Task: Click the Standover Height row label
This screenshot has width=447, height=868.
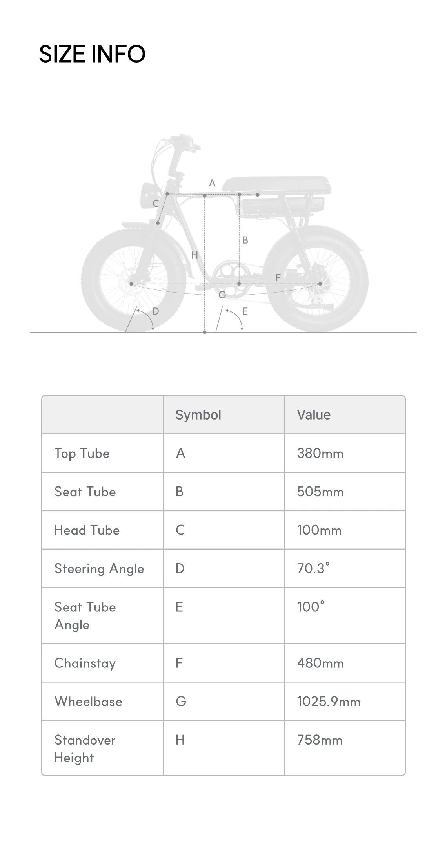Action: [x=85, y=749]
